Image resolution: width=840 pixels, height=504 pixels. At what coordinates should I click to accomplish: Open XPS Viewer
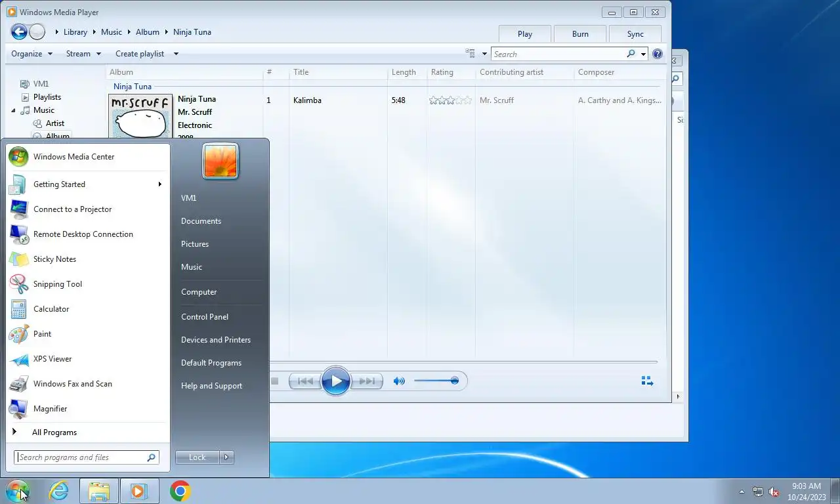[87, 359]
